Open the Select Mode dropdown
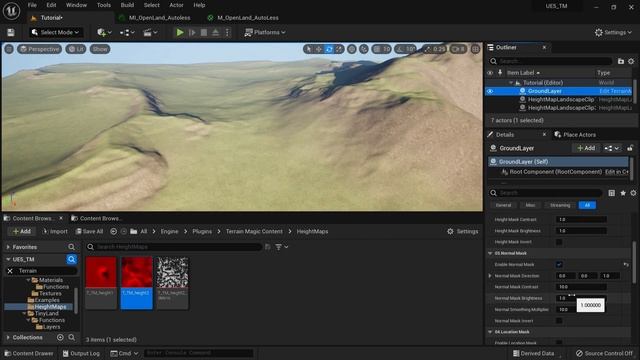This screenshot has width=640, height=360. point(56,32)
